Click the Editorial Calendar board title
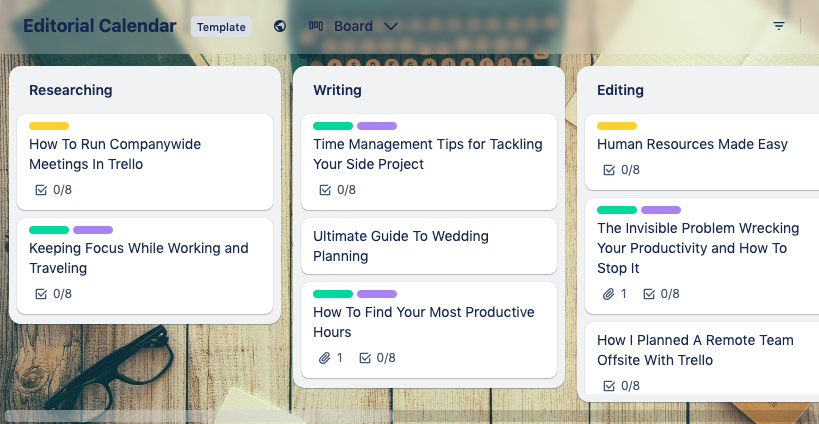The height and width of the screenshot is (424, 819). (100, 26)
